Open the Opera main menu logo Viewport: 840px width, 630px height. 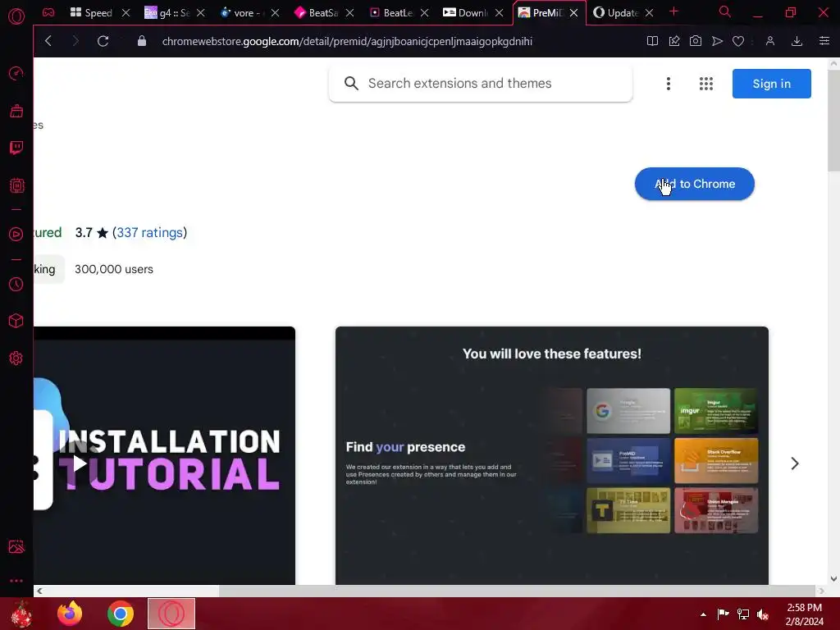pos(16,16)
